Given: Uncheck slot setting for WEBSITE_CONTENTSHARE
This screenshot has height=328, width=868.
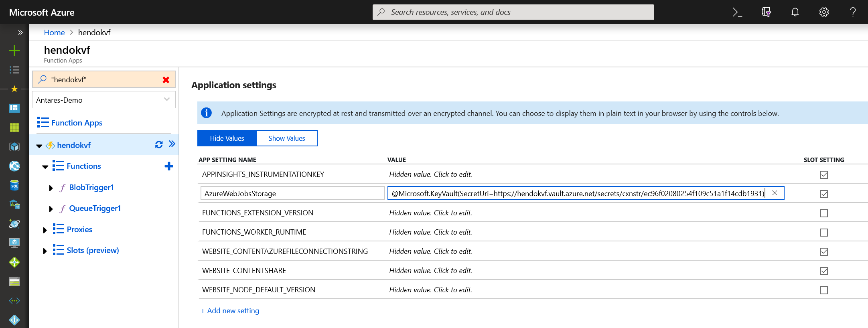Looking at the screenshot, I should [x=824, y=271].
